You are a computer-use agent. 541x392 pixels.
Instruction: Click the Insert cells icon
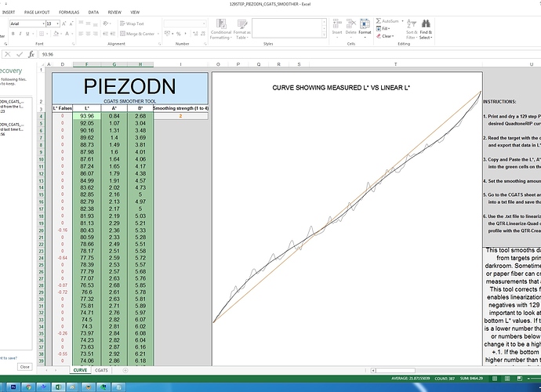point(337,27)
